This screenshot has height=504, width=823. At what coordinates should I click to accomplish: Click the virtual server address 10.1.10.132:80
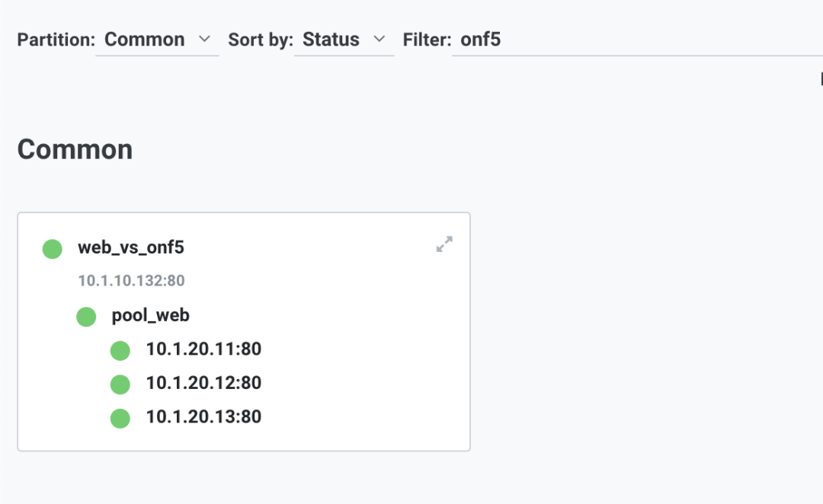coord(131,281)
